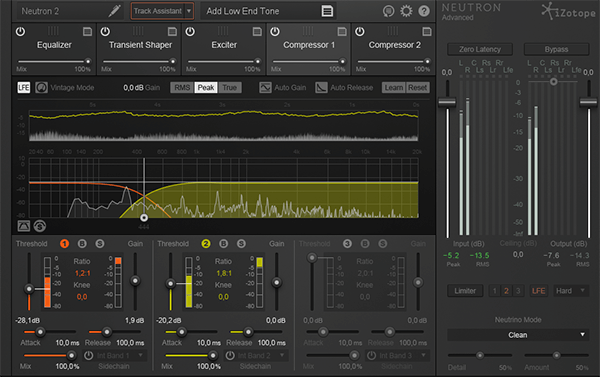600x377 pixels.
Task: Enable band 1 sidechain power button
Action: [x=89, y=356]
